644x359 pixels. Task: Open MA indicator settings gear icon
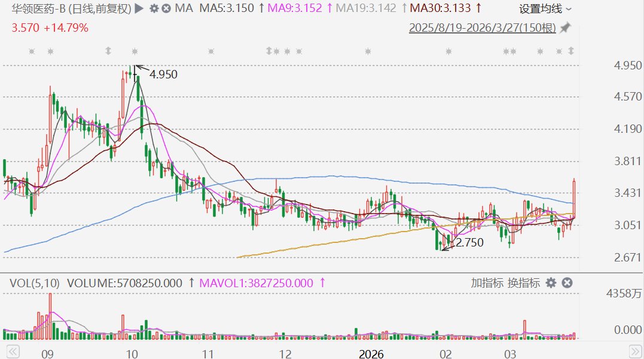pos(154,9)
